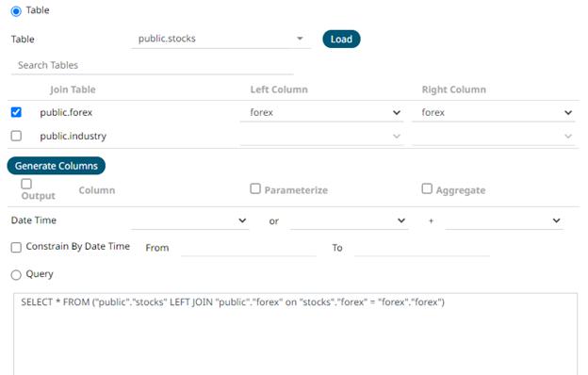This screenshot has height=375, width=588.
Task: Toggle the Output select-all checkbox
Action: (26, 184)
